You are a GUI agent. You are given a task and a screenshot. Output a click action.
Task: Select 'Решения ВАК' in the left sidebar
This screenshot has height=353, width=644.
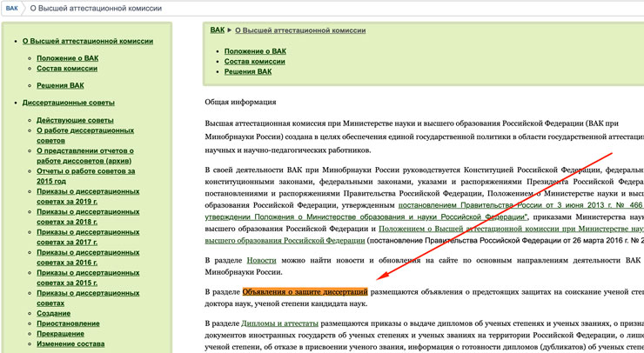pos(60,86)
